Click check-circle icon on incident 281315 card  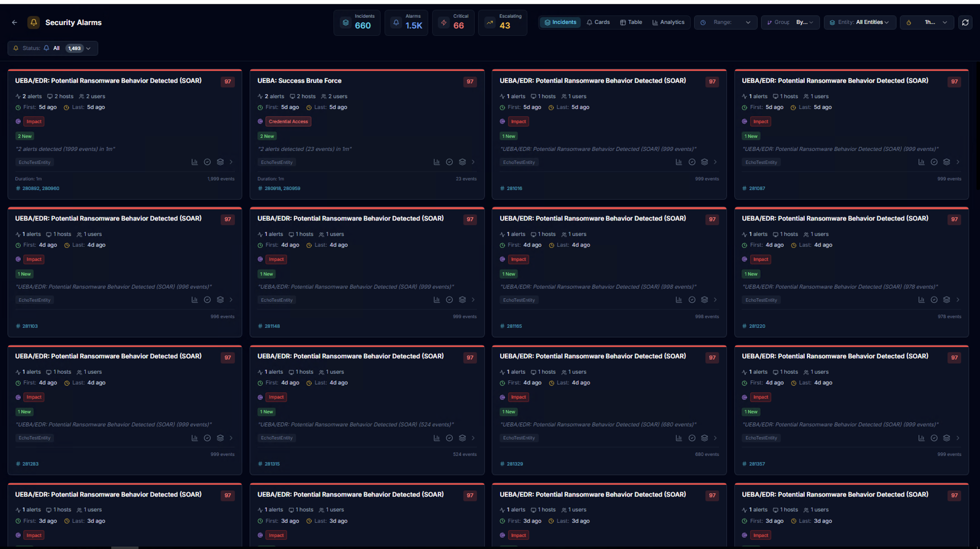click(449, 438)
